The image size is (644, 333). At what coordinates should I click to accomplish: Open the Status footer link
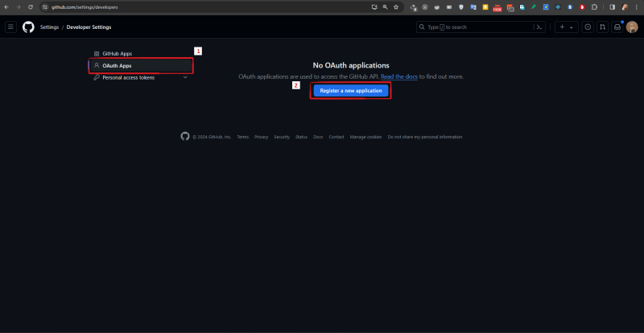pyautogui.click(x=301, y=137)
